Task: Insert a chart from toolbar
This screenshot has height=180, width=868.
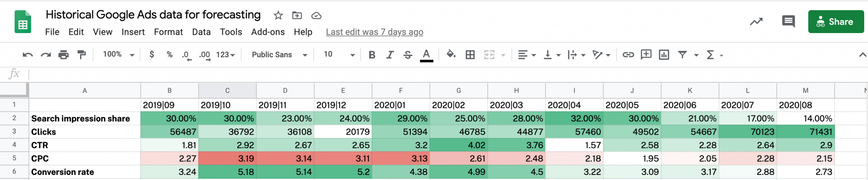Action: pos(664,55)
